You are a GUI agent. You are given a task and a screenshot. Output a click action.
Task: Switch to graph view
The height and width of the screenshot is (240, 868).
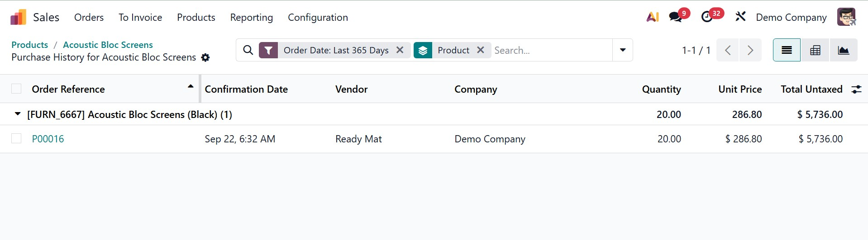click(x=843, y=50)
